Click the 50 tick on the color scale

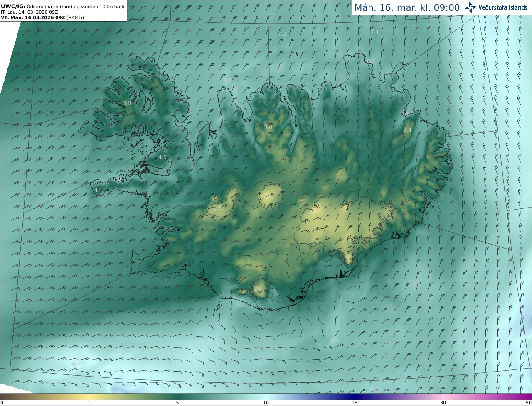tap(529, 403)
